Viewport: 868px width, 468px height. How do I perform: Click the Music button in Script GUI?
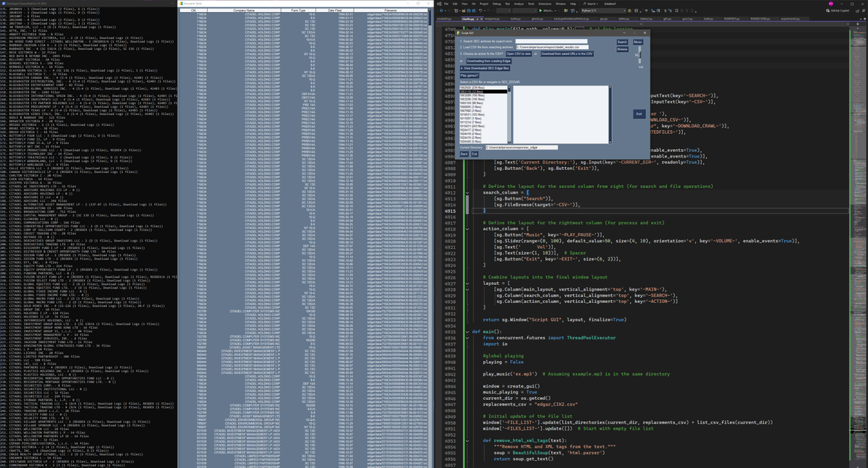(638, 42)
